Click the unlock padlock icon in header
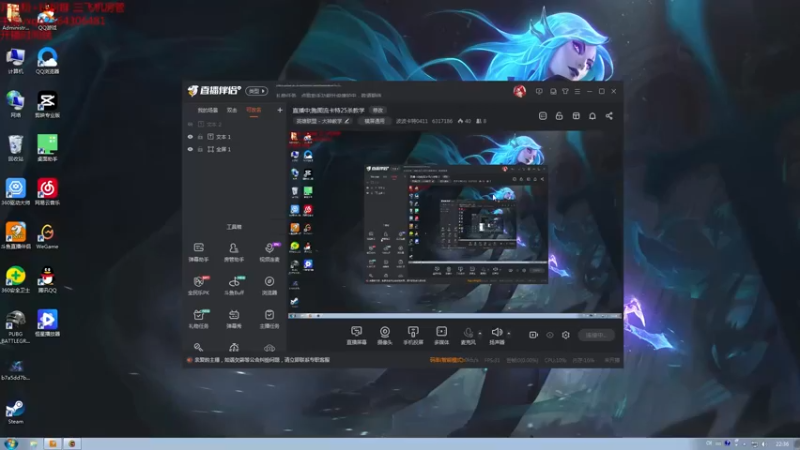800x450 pixels. (559, 116)
